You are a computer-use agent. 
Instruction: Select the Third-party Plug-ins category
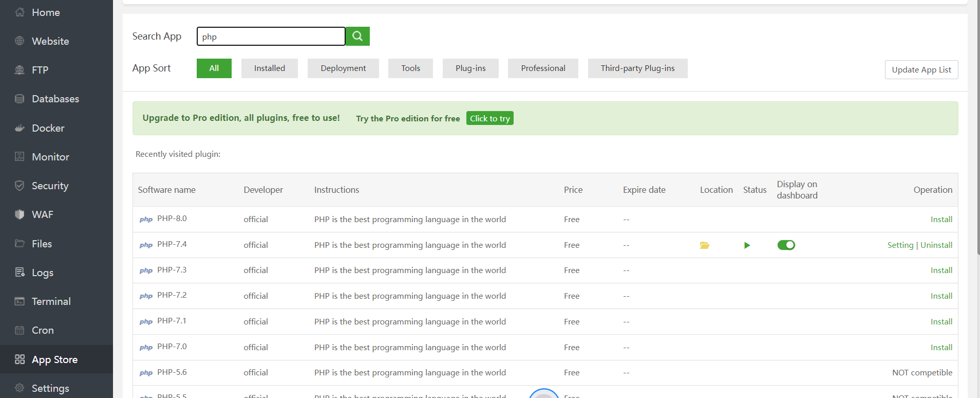(x=637, y=68)
